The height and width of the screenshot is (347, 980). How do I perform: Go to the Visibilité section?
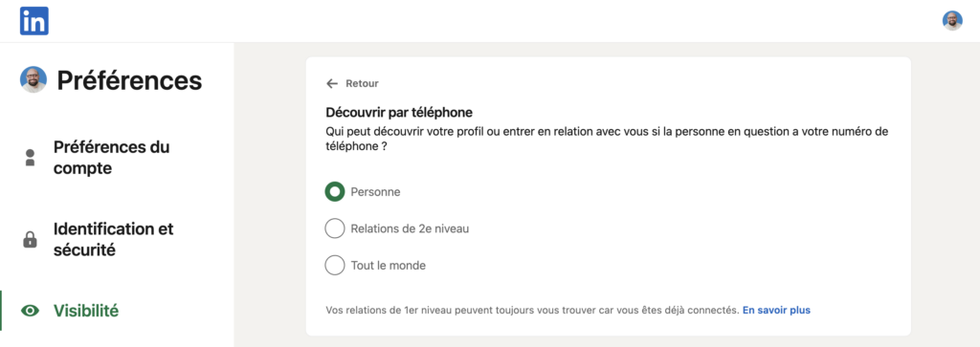85,311
